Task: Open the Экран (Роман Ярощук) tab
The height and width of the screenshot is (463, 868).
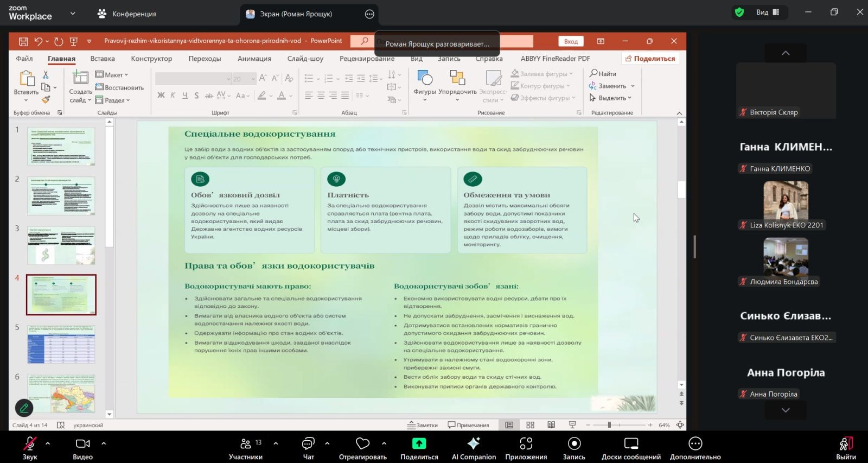Action: pyautogui.click(x=296, y=14)
